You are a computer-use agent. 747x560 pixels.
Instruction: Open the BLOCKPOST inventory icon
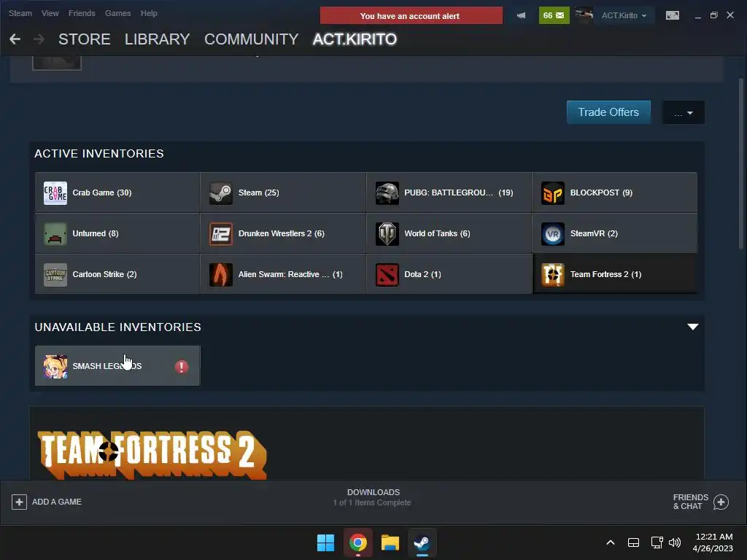point(553,192)
